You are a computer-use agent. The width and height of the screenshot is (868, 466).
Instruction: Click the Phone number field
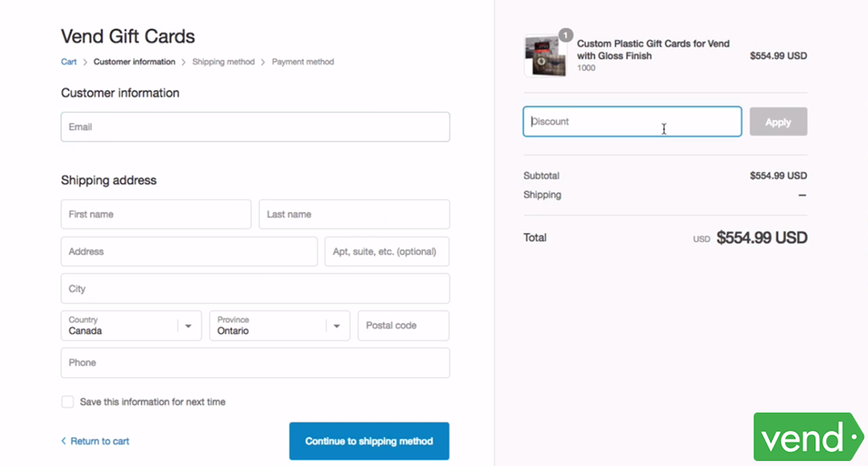[x=255, y=363]
